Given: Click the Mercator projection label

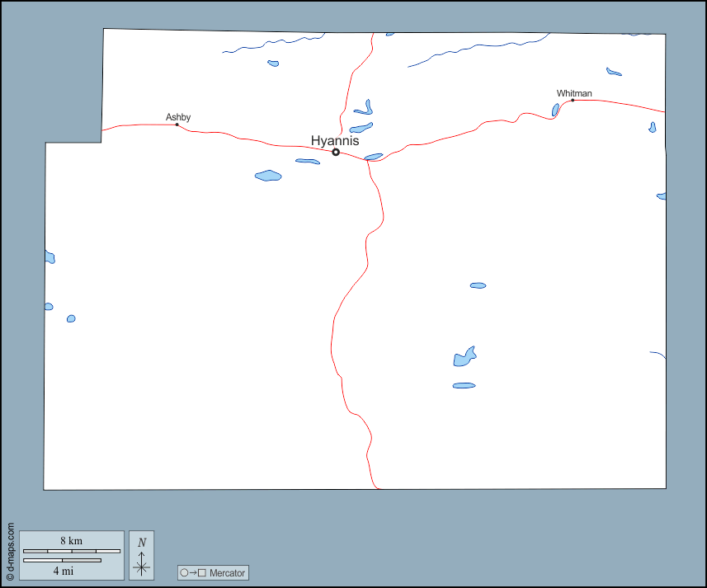Looking at the screenshot, I should coord(227,573).
